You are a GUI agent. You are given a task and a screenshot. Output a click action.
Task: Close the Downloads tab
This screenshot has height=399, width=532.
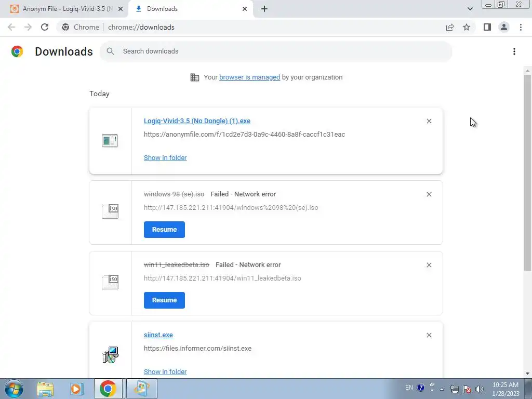pyautogui.click(x=245, y=9)
